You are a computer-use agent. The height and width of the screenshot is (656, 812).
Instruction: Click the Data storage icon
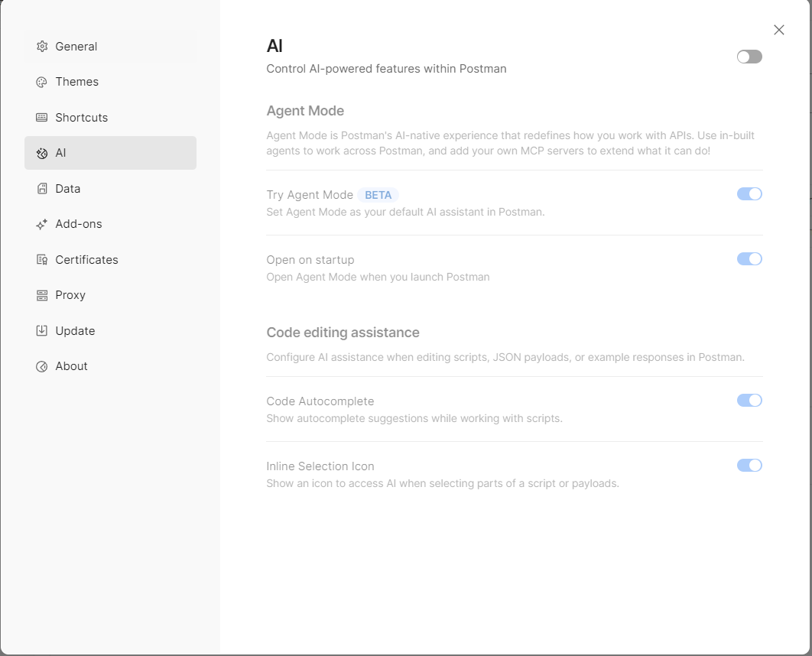[42, 188]
